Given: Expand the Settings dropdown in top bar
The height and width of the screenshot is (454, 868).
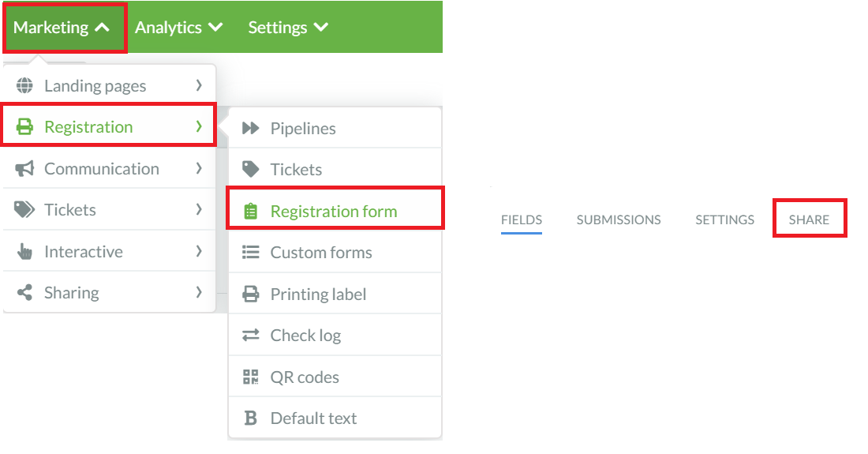Looking at the screenshot, I should pyautogui.click(x=288, y=28).
